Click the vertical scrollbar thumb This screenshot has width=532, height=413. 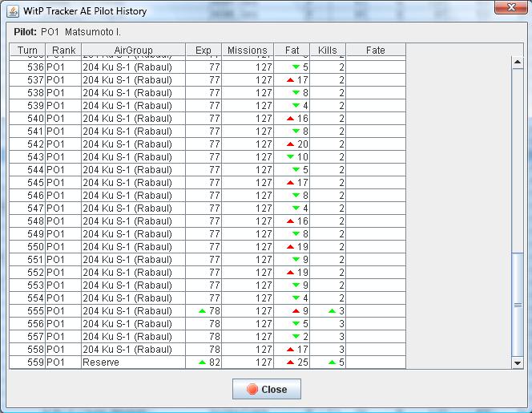(x=518, y=305)
